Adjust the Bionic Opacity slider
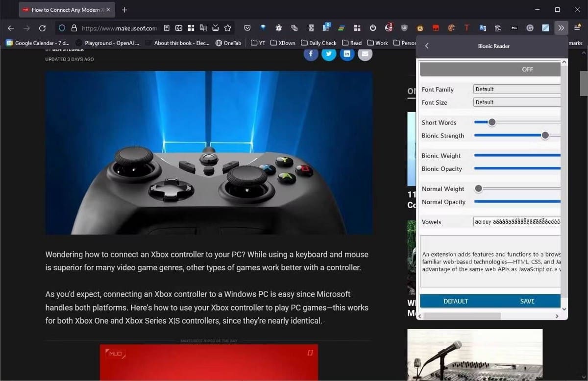Image resolution: width=588 pixels, height=381 pixels. click(x=517, y=169)
